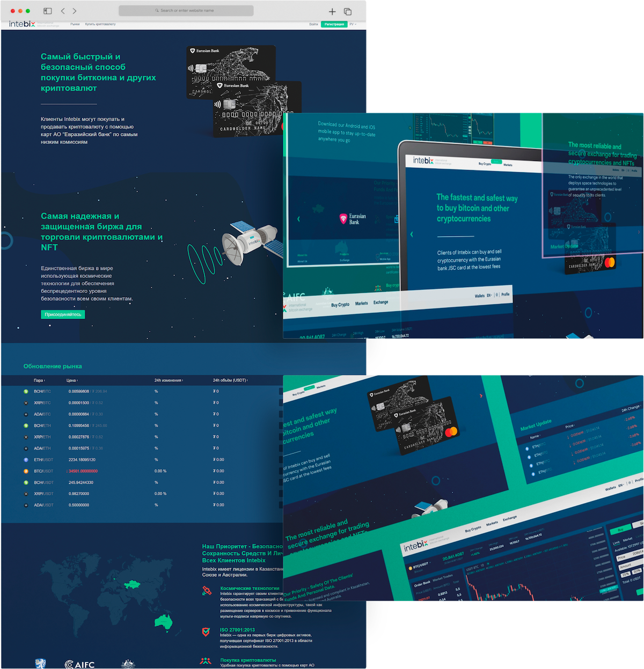
Task: Click the intebix logo in the header
Action: pyautogui.click(x=22, y=24)
